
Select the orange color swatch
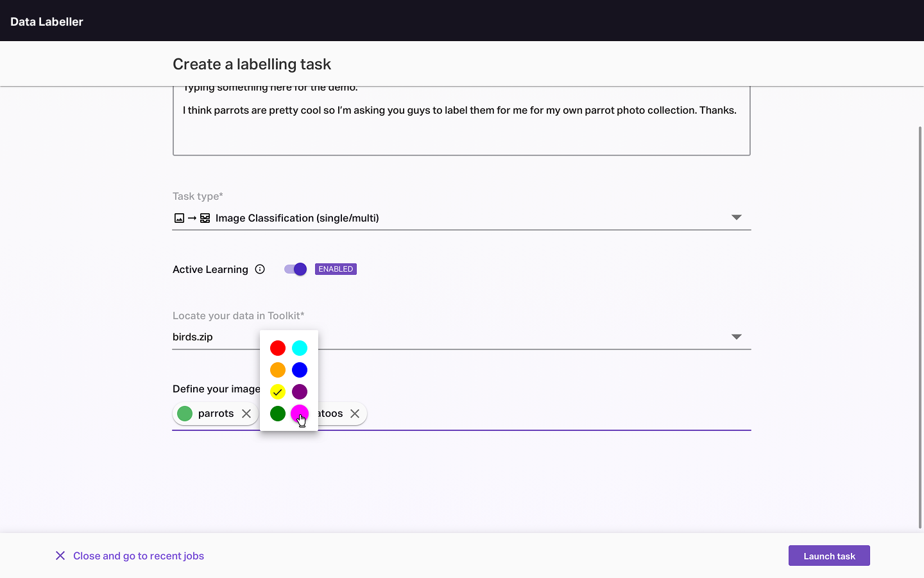[278, 370]
